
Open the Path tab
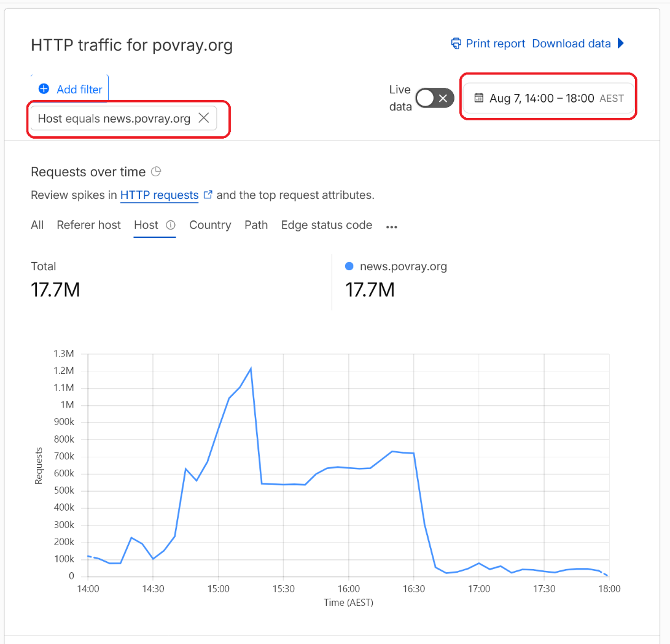(256, 225)
